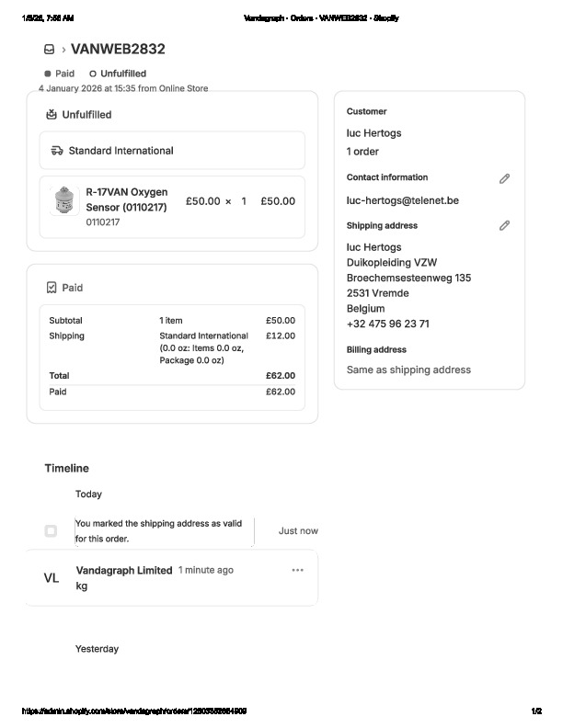This screenshot has width=563, height=728.
Task: Click the Unfulfilled status badge under the order number
Action: [x=117, y=74]
